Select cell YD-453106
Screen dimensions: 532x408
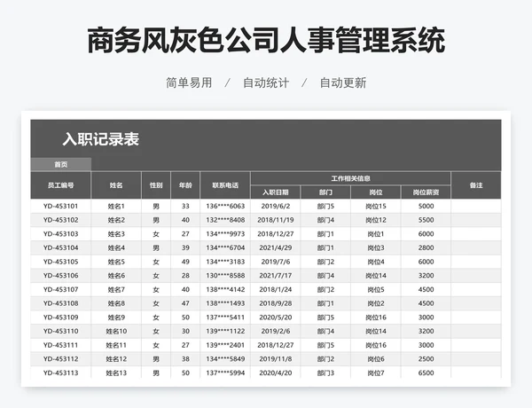[60, 276]
